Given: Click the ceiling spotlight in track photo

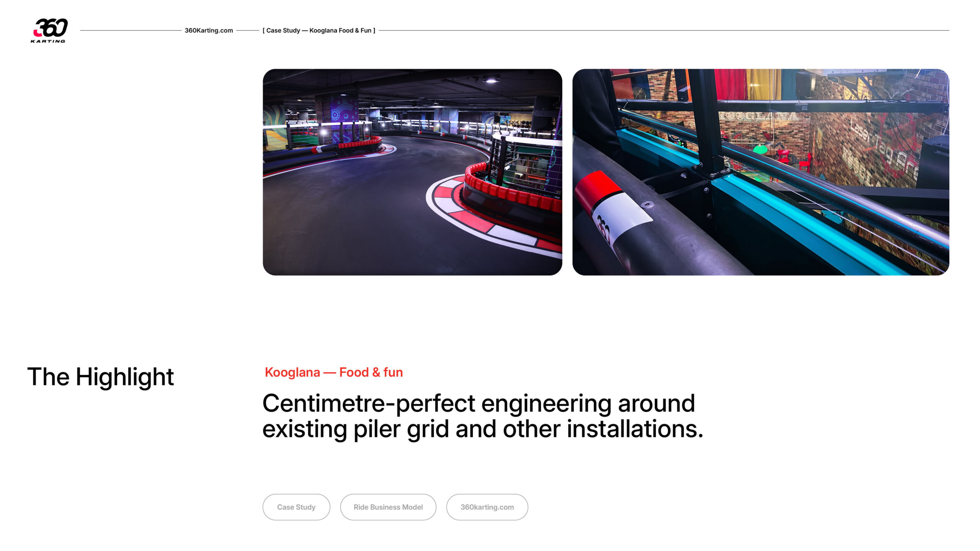Looking at the screenshot, I should pyautogui.click(x=491, y=79).
